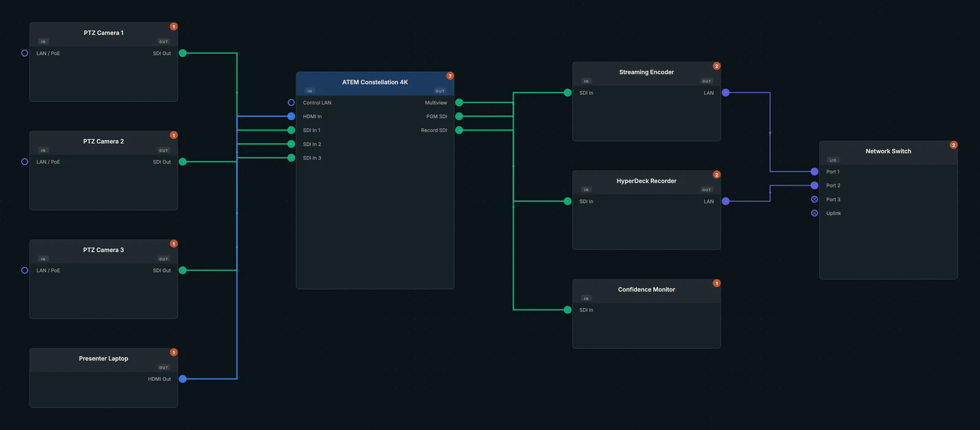
Task: Click the Control LAN label in ATEM node
Action: [317, 103]
